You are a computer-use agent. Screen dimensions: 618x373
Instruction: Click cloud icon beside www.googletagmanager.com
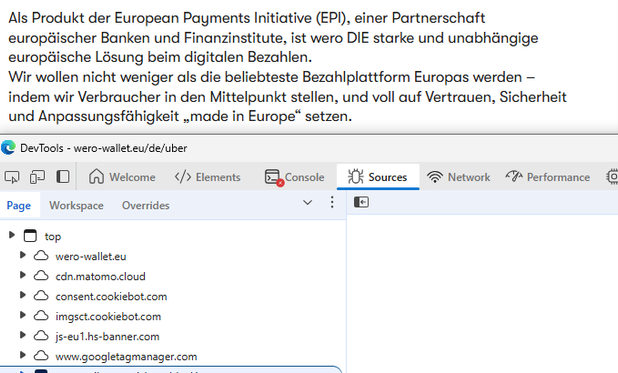click(41, 356)
